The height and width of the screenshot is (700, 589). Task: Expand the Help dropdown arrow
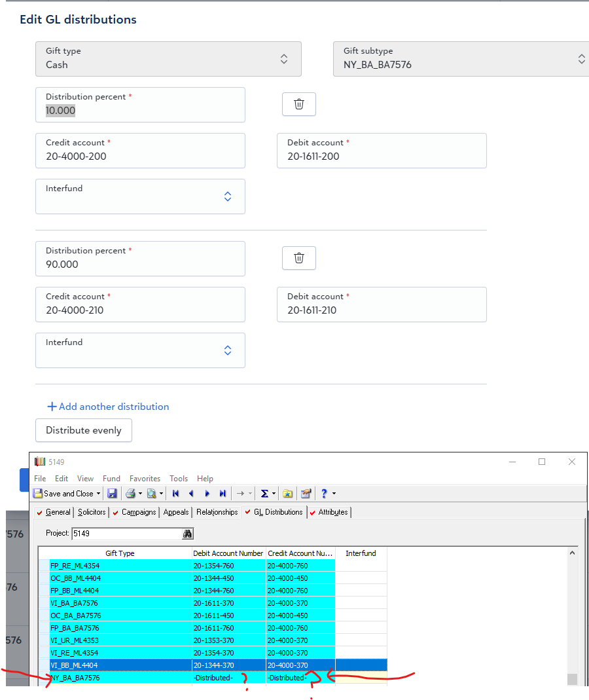(x=334, y=493)
